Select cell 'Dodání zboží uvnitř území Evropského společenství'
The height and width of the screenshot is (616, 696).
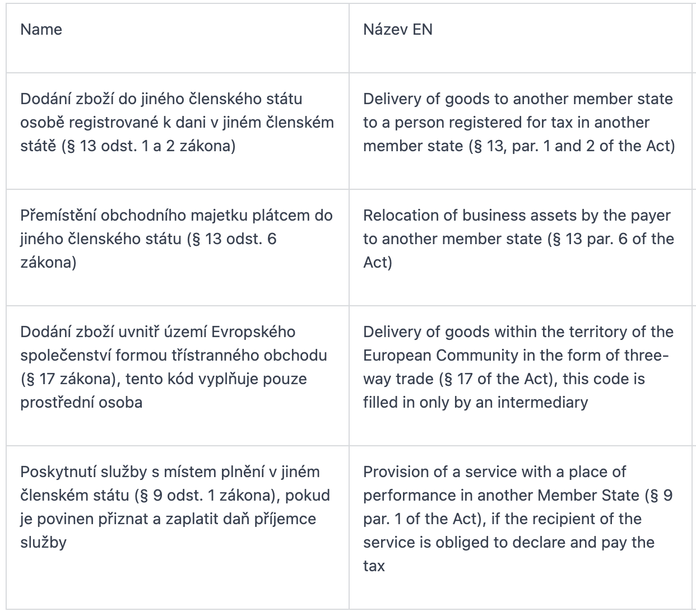click(178, 376)
